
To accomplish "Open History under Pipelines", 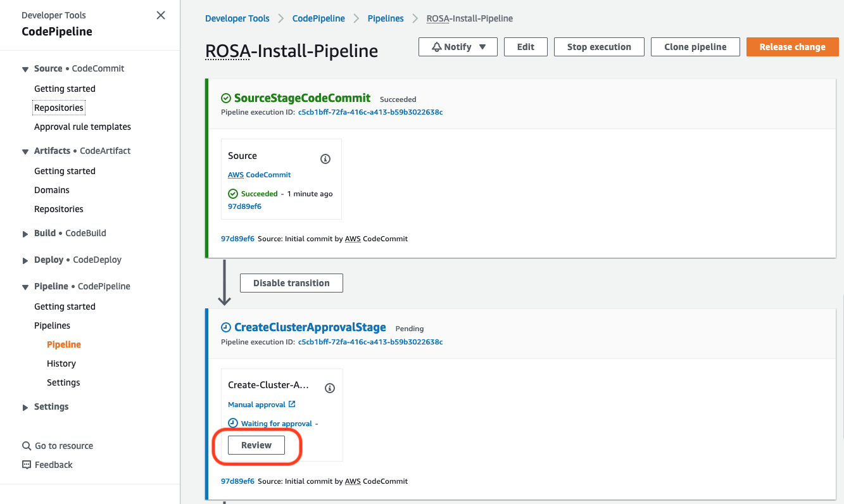I will click(61, 363).
